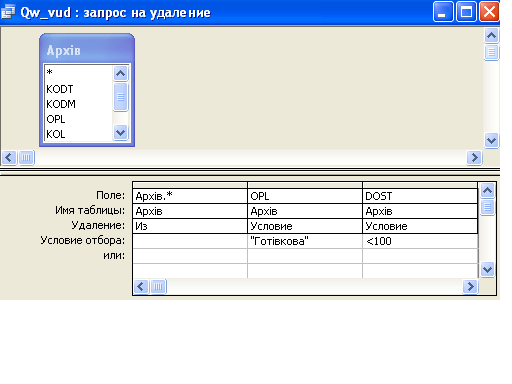This screenshot has width=512, height=384.
Task: Click 'Условие' deletion cell in OPL column
Action: pyautogui.click(x=305, y=226)
